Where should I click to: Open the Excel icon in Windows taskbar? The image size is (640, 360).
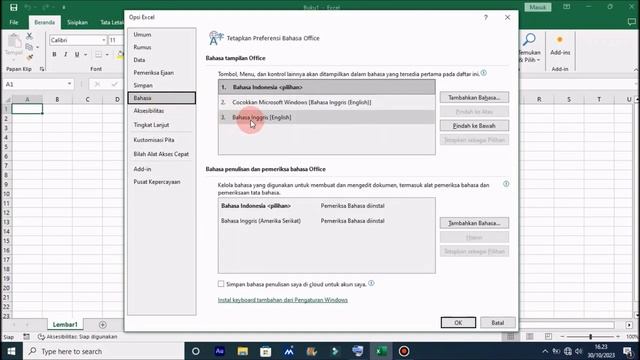click(x=381, y=351)
